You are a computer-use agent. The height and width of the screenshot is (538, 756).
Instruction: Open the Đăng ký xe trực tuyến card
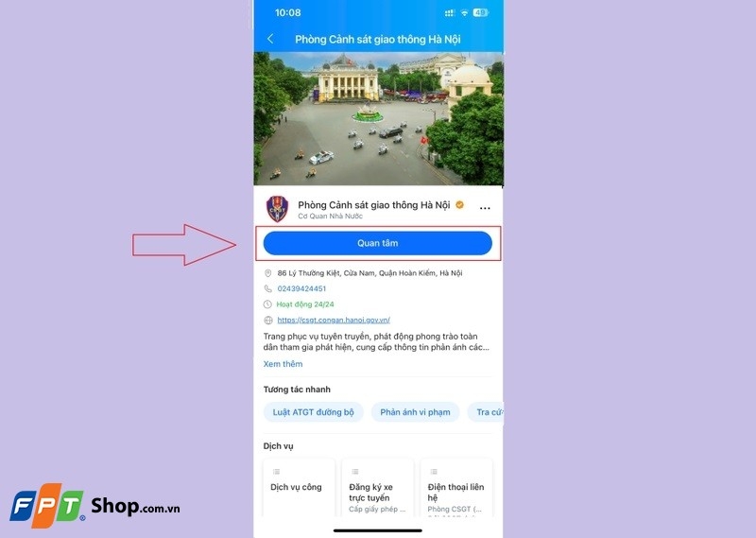tap(377, 487)
